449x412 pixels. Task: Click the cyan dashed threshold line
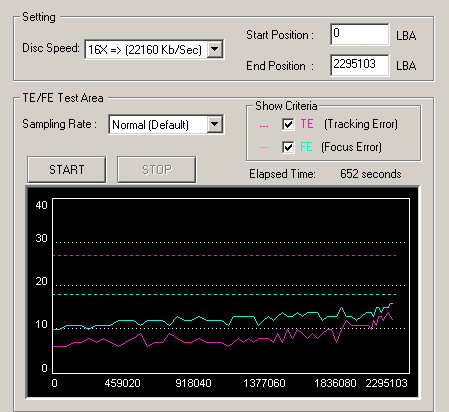coord(225,294)
